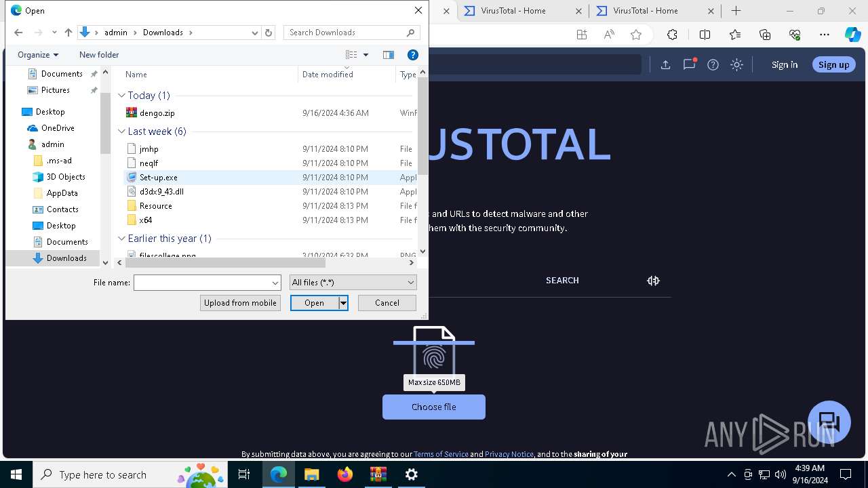
Task: Click the dengo.zip archive icon
Action: point(132,113)
